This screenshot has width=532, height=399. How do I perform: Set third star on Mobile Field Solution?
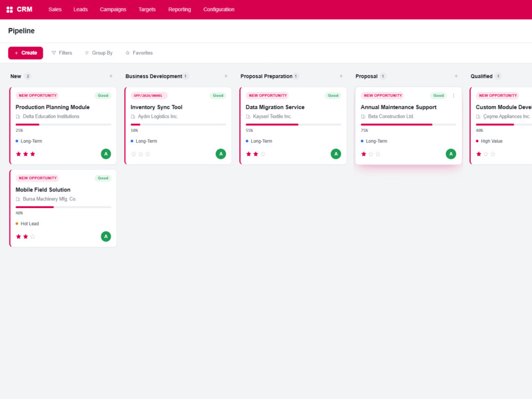coord(33,237)
